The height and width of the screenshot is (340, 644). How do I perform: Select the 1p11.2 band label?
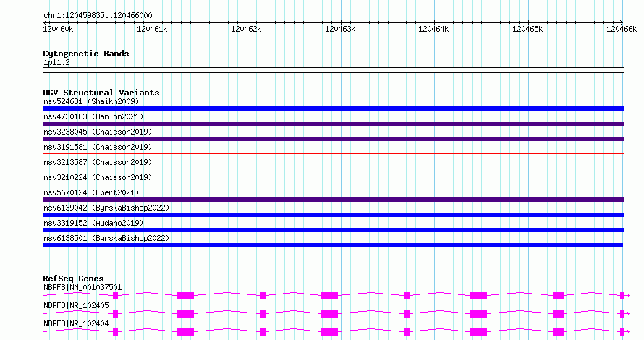tap(56, 63)
